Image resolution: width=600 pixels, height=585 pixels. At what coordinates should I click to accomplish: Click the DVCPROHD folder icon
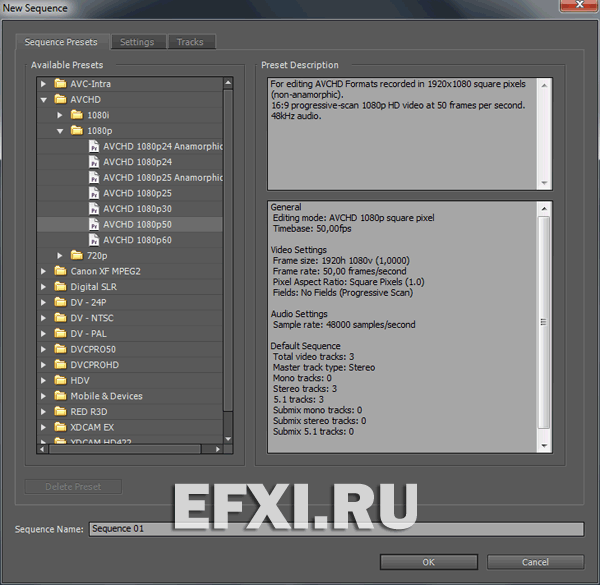60,365
